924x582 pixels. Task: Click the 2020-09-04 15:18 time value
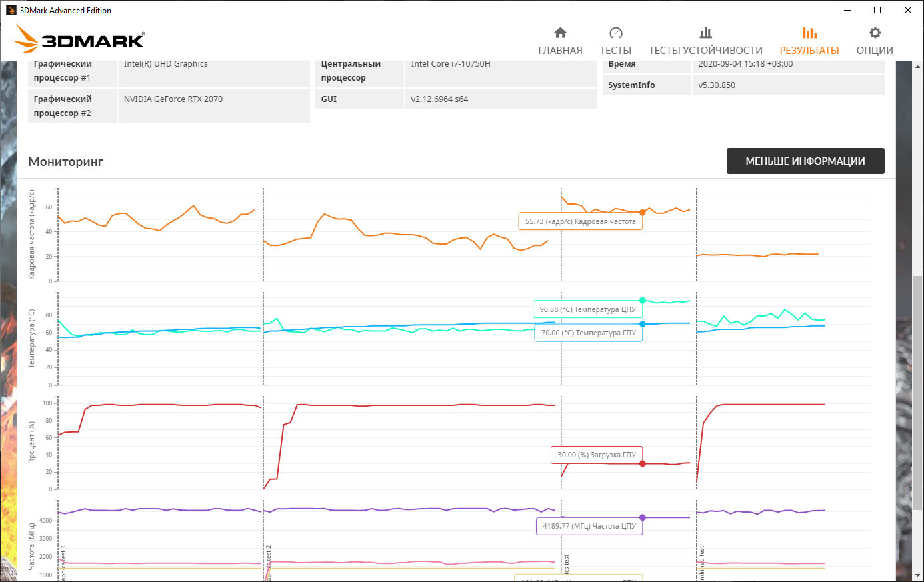(x=745, y=64)
